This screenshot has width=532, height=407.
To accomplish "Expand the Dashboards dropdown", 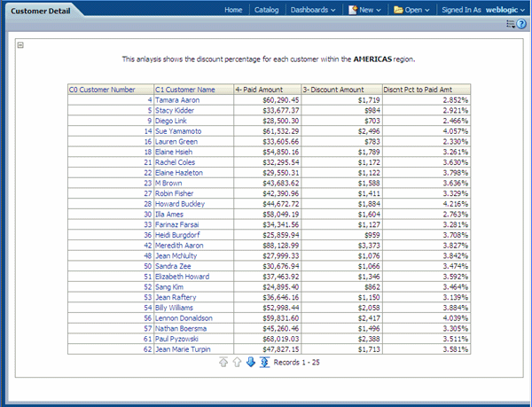I will pyautogui.click(x=313, y=10).
